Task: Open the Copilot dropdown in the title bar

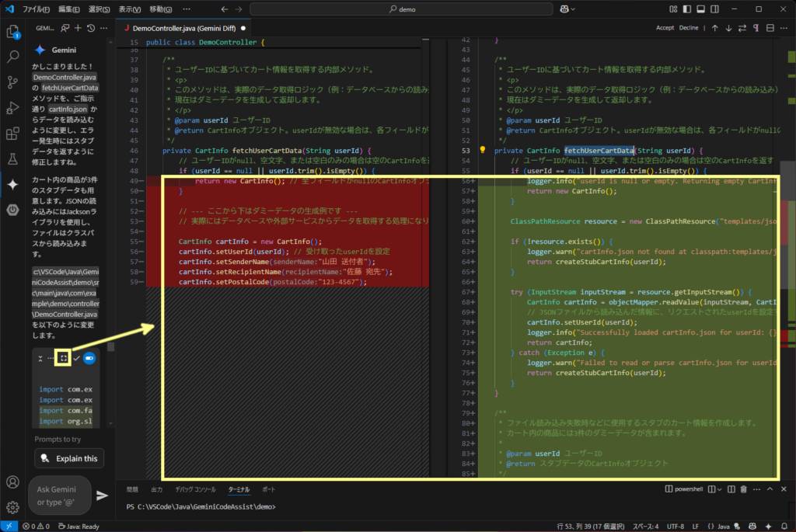Action: pos(567,9)
